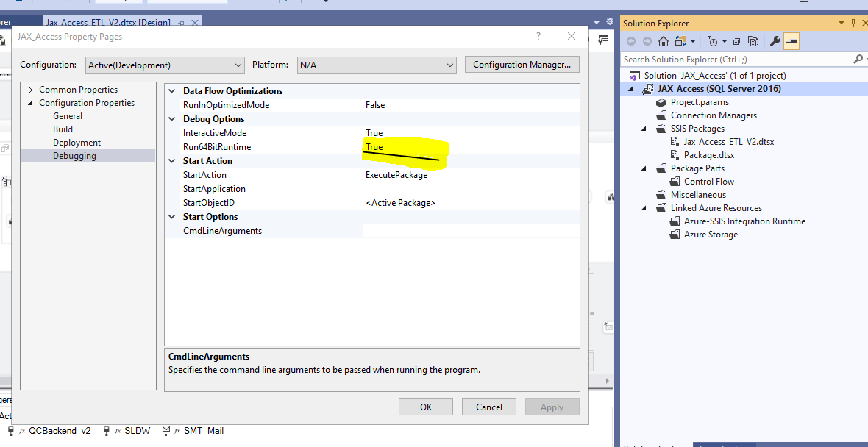
Task: Collapse the Start Options section
Action: [172, 217]
